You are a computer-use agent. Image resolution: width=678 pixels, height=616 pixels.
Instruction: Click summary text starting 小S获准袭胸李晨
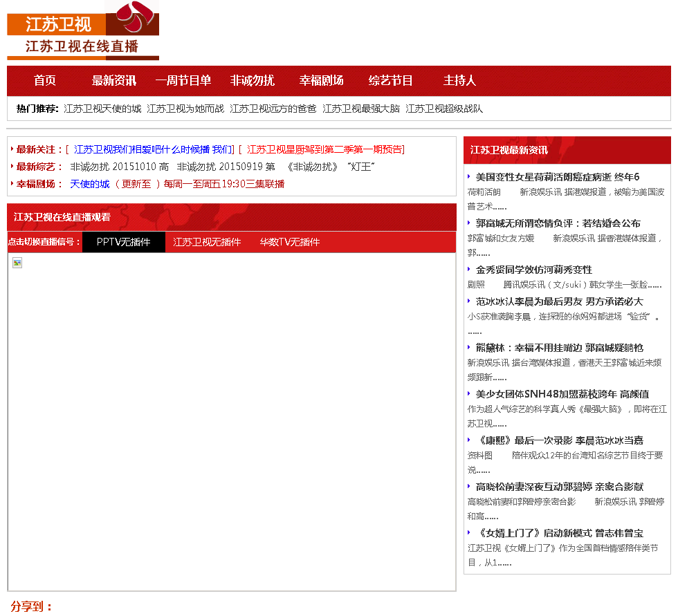pos(563,324)
